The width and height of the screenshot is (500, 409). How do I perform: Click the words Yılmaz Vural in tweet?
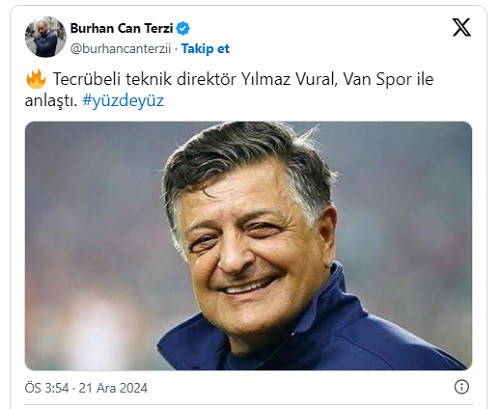(x=288, y=79)
